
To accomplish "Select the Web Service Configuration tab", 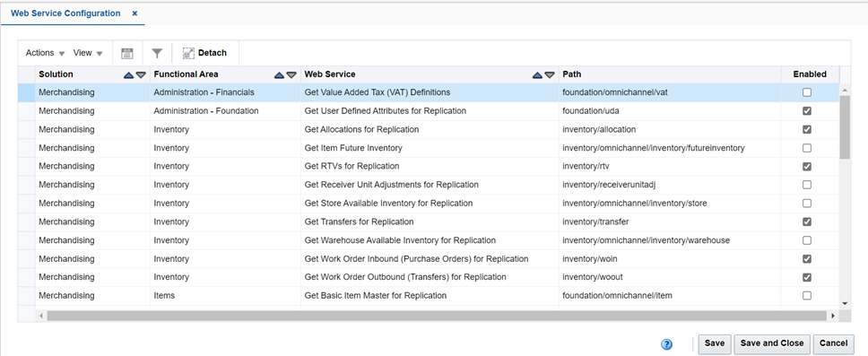I will 65,13.
